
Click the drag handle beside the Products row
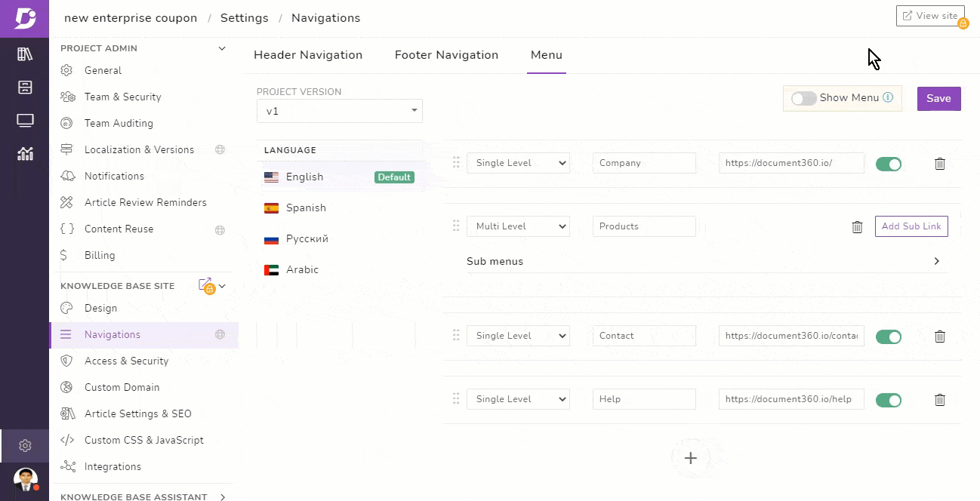(456, 226)
